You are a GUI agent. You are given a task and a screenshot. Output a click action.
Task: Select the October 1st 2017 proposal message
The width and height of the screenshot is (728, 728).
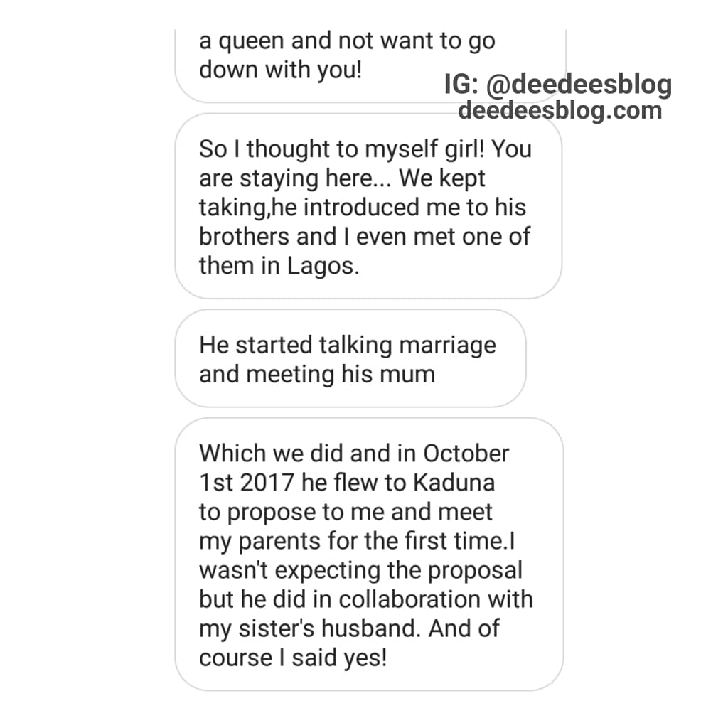pos(368,555)
